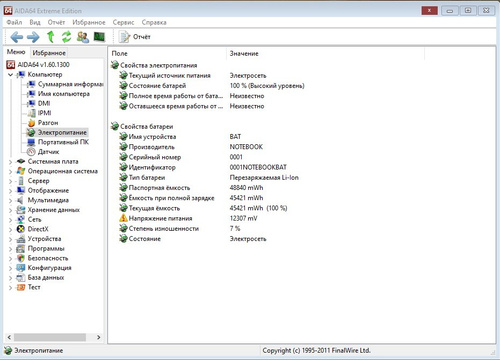
Task: Click the green up-level arrow
Action: 51,37
